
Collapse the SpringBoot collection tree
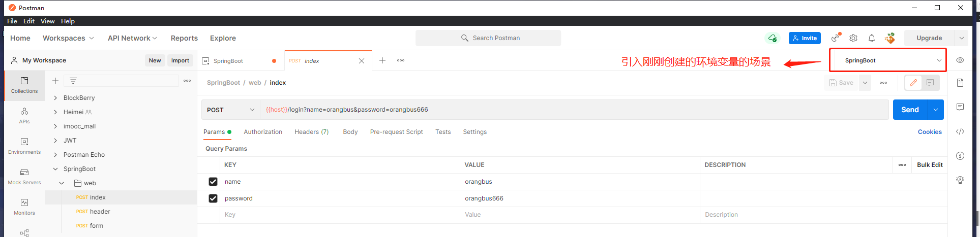[x=55, y=169]
